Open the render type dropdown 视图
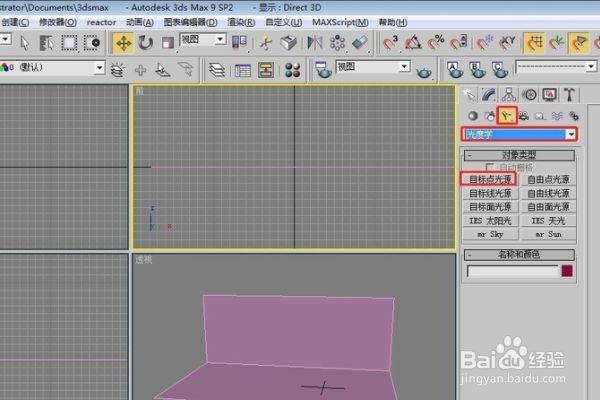Screen dimensions: 600x400 click(373, 67)
